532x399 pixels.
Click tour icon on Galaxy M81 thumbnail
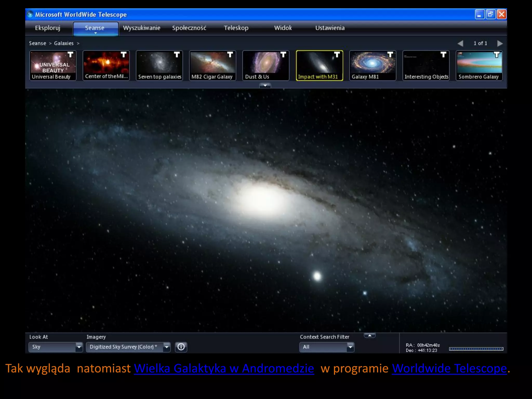coord(390,55)
